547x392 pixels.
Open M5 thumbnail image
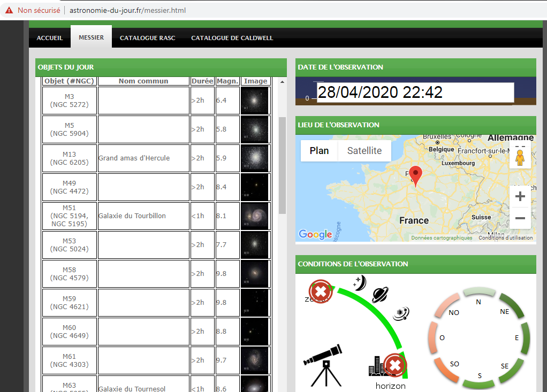point(256,129)
